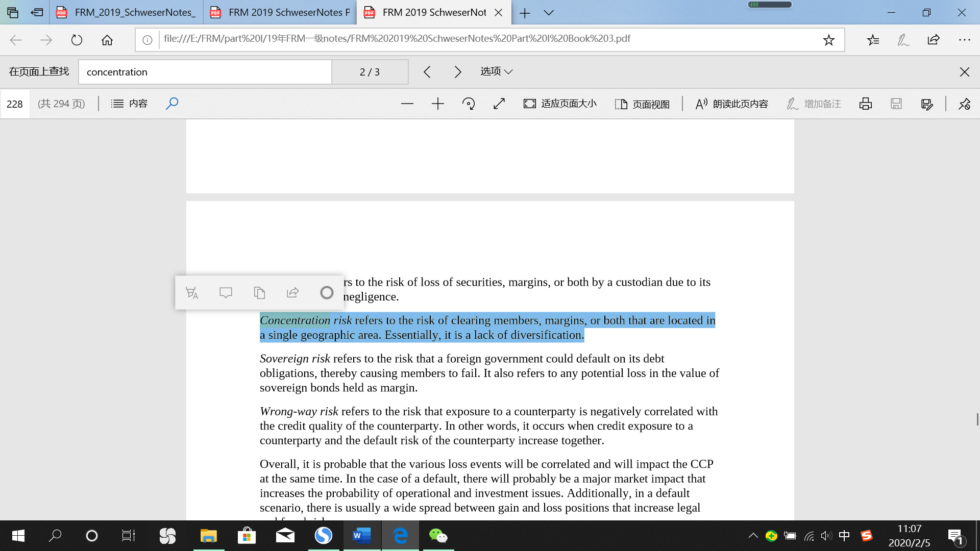Open the tab list chevron
The width and height of the screenshot is (980, 551).
(x=549, y=13)
